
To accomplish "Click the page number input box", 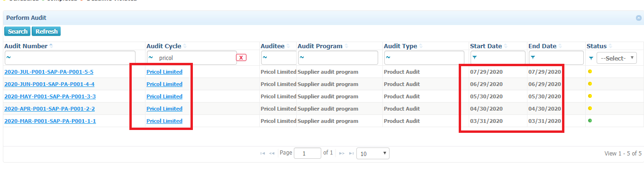I will tap(307, 154).
